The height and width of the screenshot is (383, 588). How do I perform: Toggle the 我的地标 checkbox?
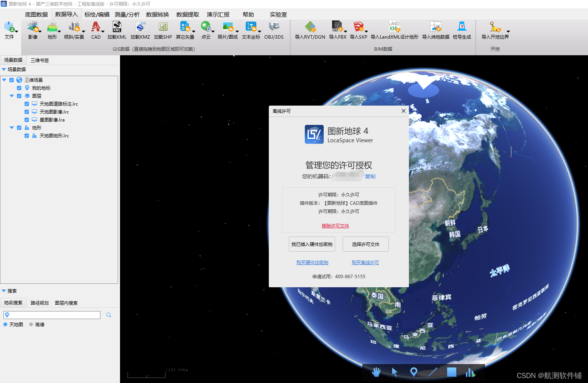(19, 88)
